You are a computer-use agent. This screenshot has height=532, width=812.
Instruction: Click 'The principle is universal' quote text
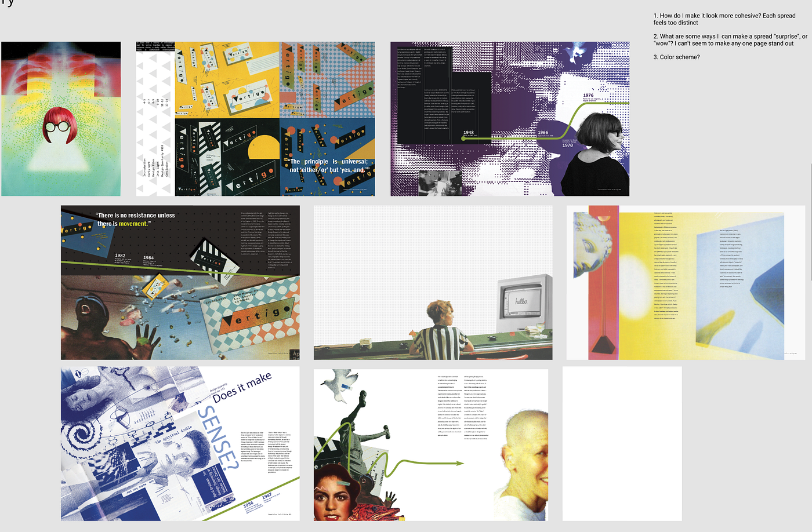click(329, 166)
